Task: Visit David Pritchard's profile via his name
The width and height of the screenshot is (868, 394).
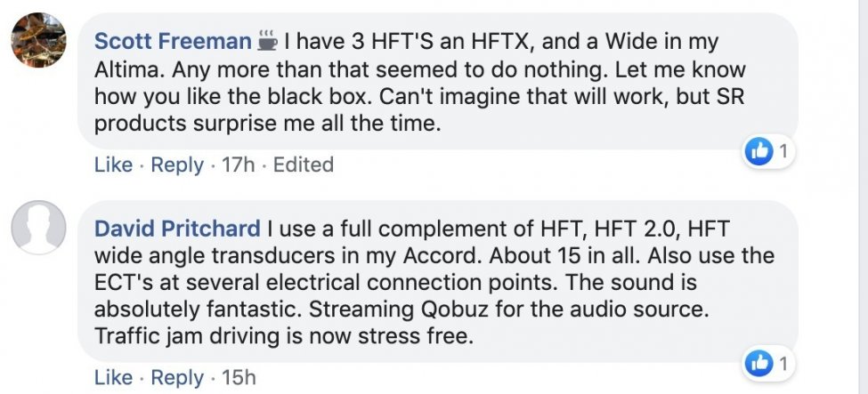Action: point(176,229)
